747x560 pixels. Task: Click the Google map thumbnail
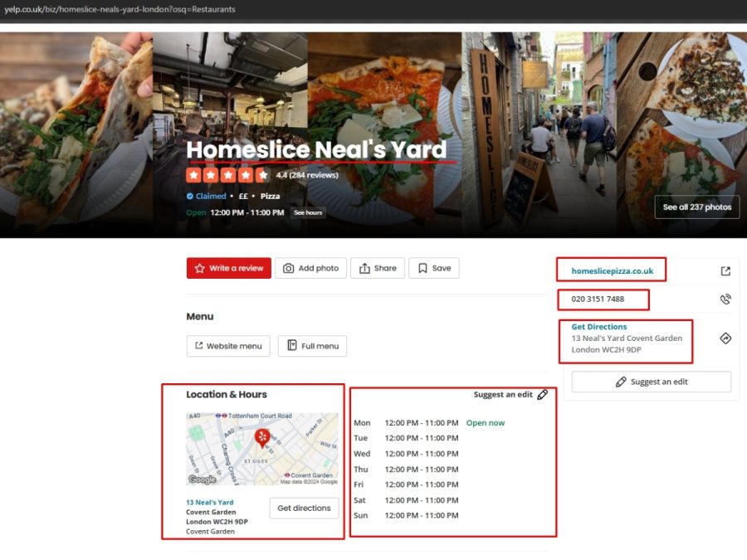point(262,449)
